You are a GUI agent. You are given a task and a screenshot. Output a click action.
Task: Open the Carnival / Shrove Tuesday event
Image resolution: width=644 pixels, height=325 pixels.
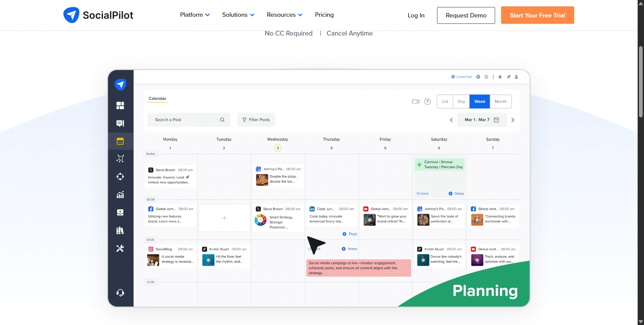[x=440, y=165]
